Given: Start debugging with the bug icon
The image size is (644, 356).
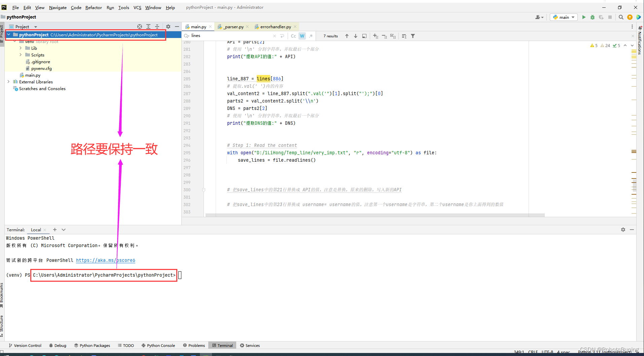Looking at the screenshot, I should [x=593, y=17].
